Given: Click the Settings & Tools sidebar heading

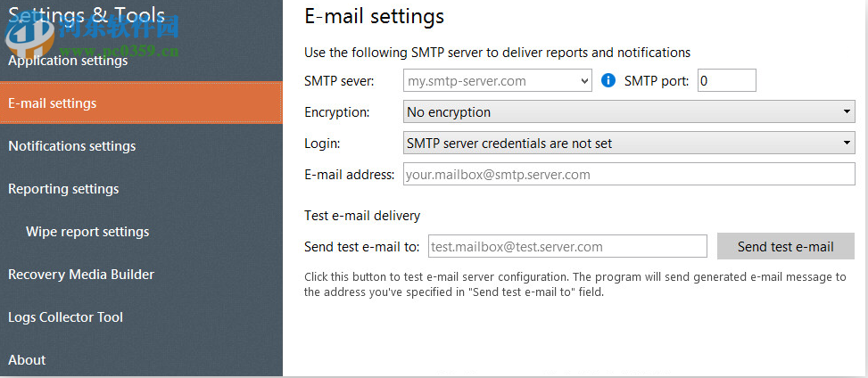Looking at the screenshot, I should point(87,15).
